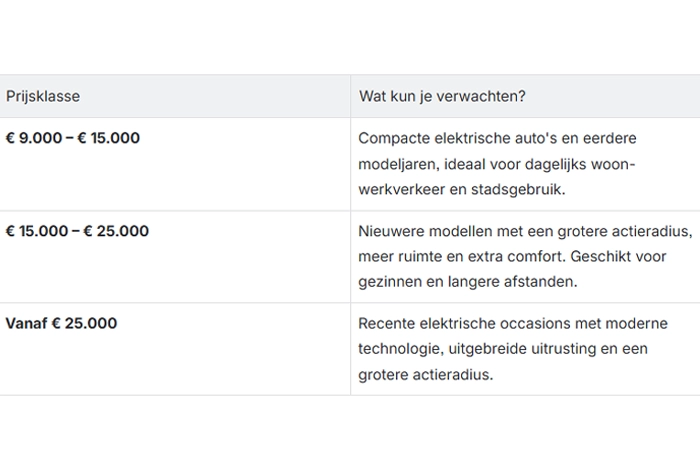
Task: Click the Prijsklasse column header
Action: (43, 96)
